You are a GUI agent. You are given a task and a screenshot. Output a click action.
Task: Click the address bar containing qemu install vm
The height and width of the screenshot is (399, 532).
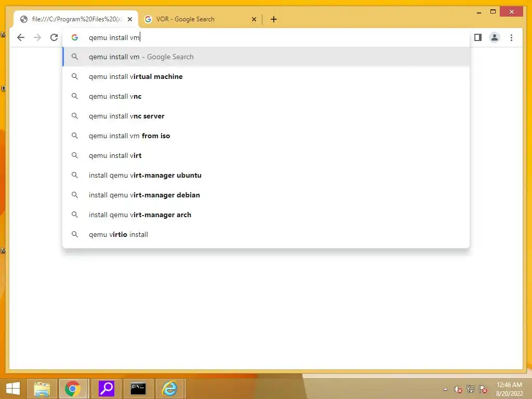coord(267,37)
